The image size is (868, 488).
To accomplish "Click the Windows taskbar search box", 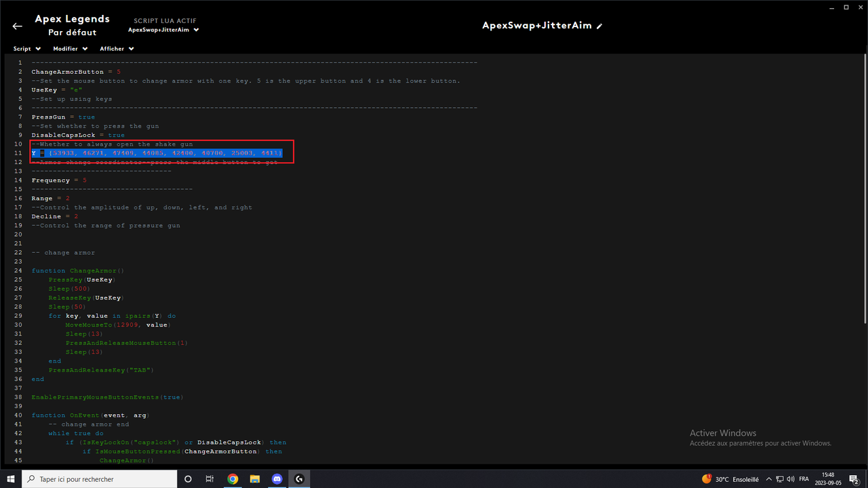I will 99,479.
